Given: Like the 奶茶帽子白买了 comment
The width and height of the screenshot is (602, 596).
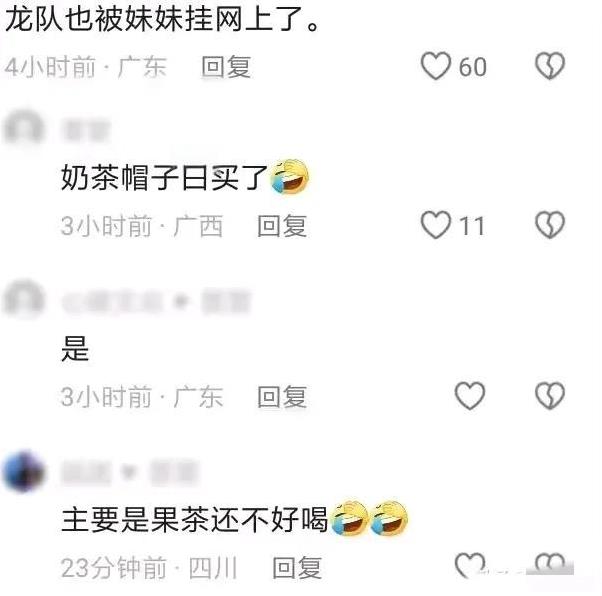Looking at the screenshot, I should click(x=436, y=225).
